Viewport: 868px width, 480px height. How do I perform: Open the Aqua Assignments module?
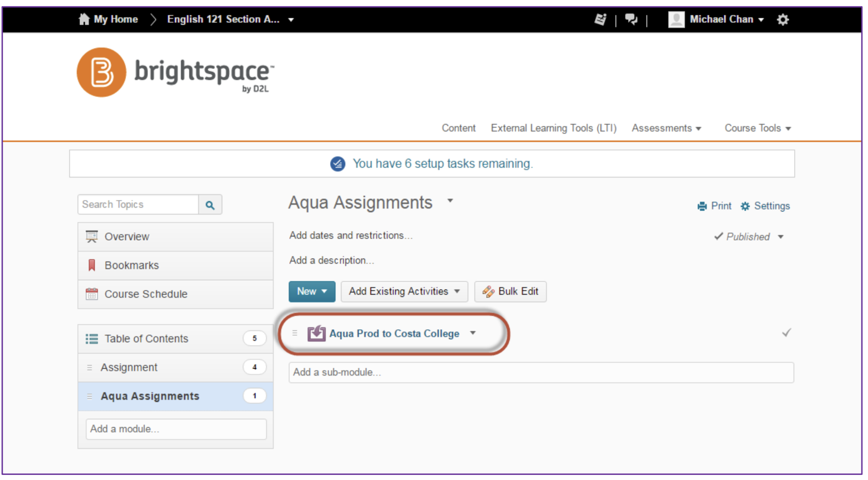175,396
